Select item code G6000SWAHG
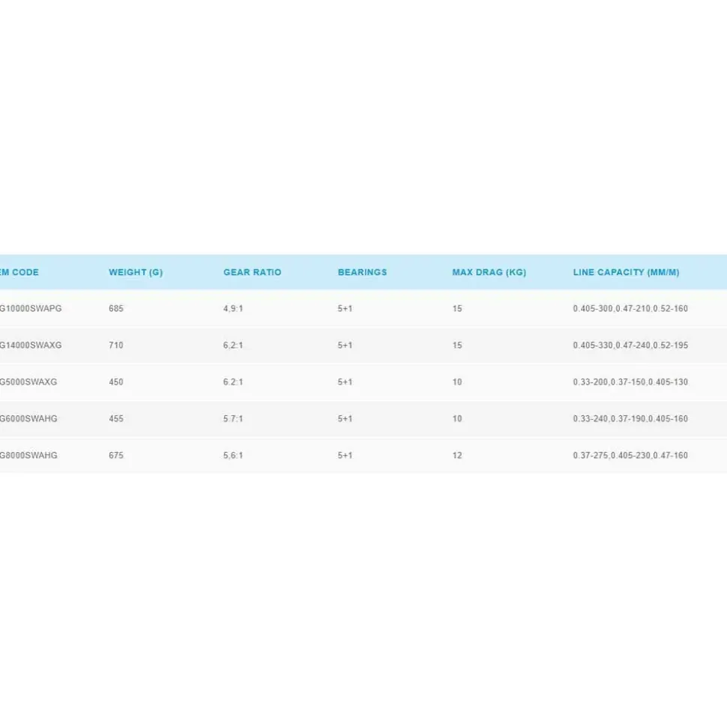The image size is (727, 728). click(28, 419)
